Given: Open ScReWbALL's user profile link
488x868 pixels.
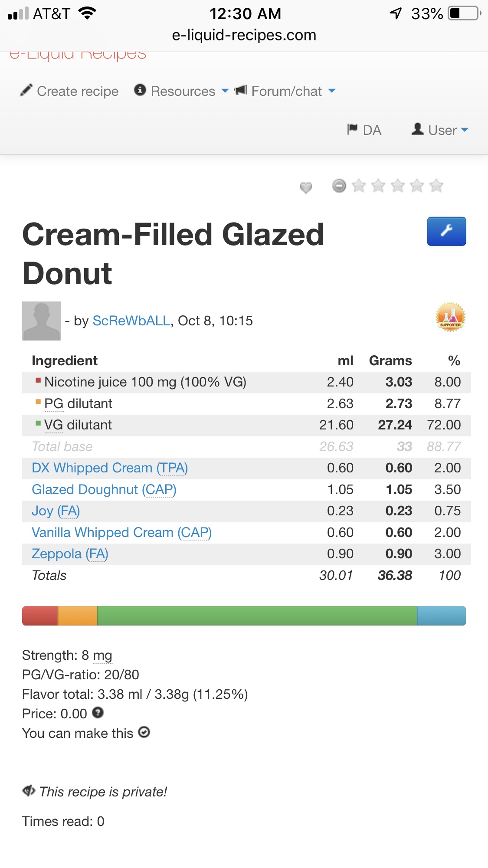Looking at the screenshot, I should point(131,321).
